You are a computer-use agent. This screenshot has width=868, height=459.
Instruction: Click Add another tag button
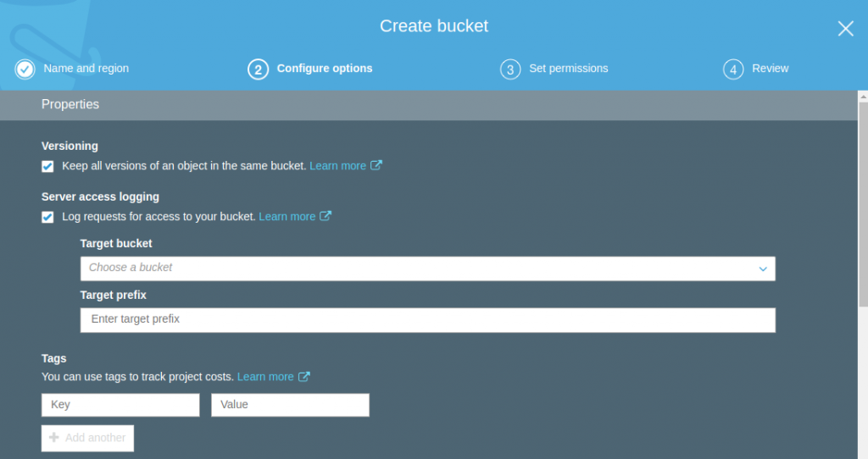click(x=87, y=438)
